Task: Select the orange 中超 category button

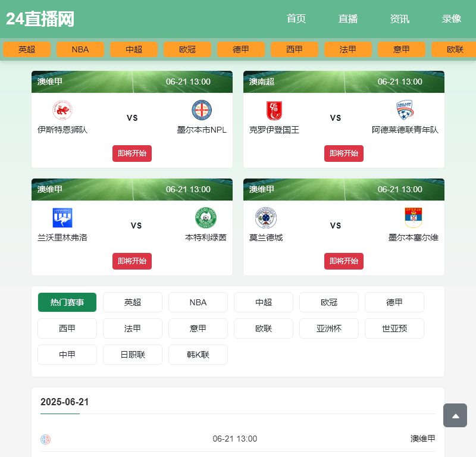Action: pos(134,49)
